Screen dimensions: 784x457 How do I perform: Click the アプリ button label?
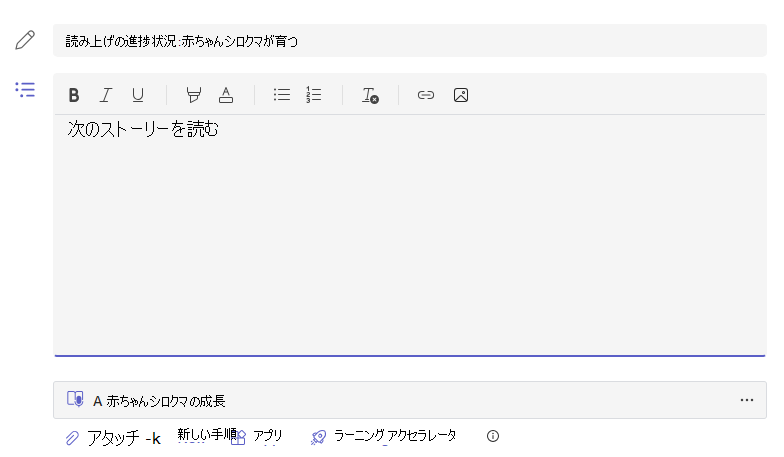tap(268, 436)
